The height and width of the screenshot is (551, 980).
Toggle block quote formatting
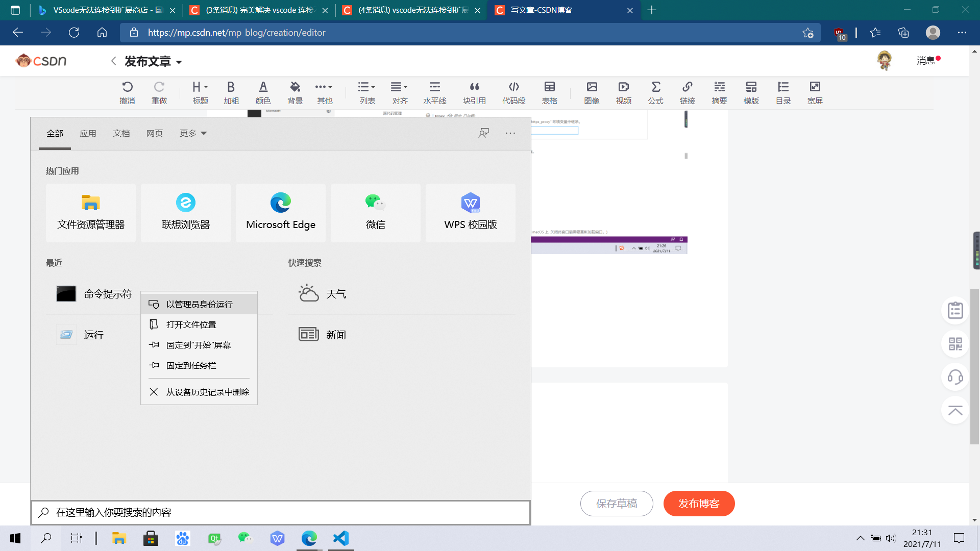[475, 92]
